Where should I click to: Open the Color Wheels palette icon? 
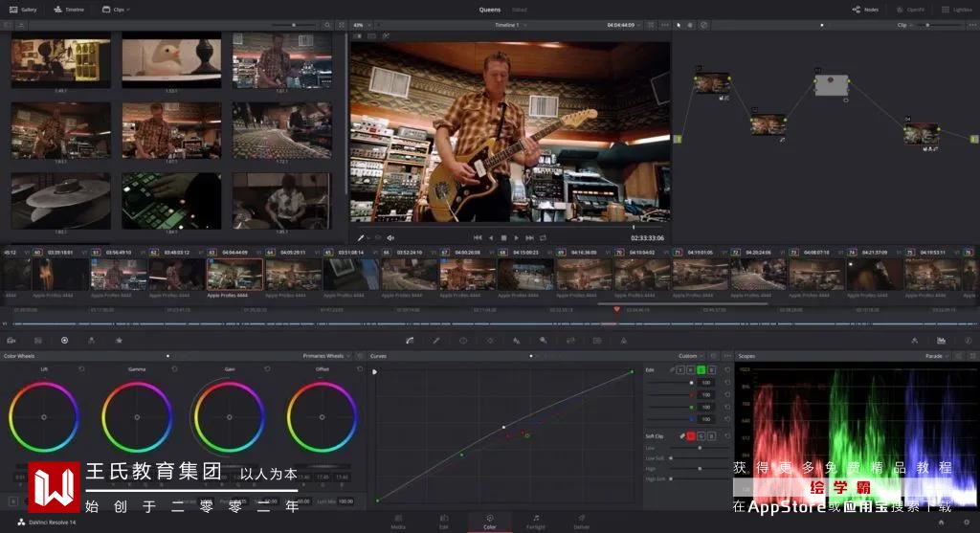click(64, 341)
